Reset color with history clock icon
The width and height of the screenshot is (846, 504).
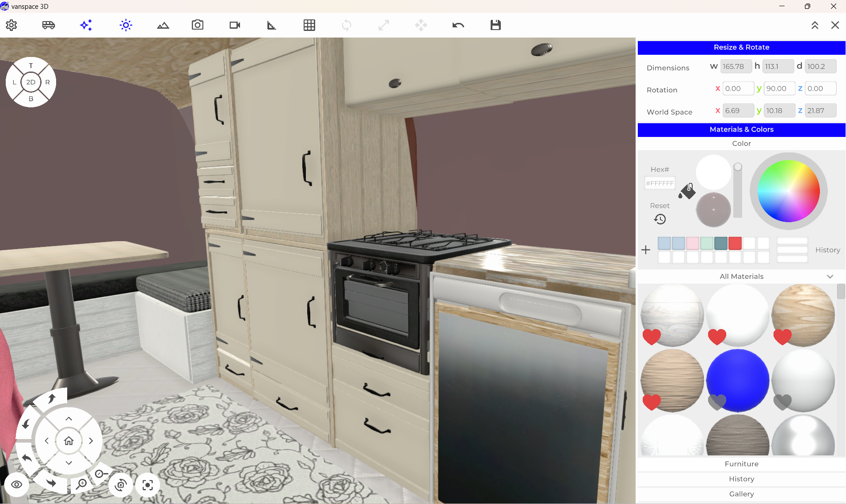[x=660, y=219]
